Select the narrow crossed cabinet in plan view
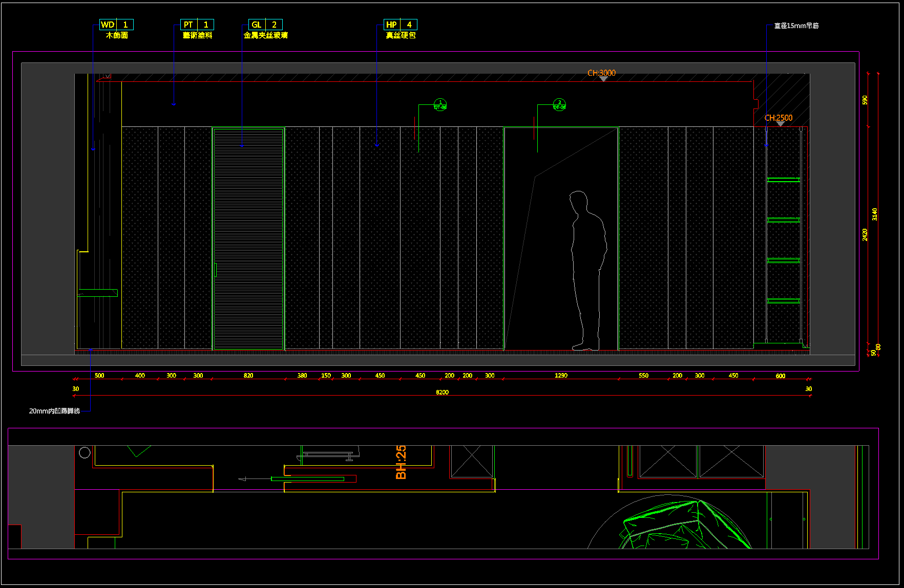904x588 pixels. pos(472,462)
